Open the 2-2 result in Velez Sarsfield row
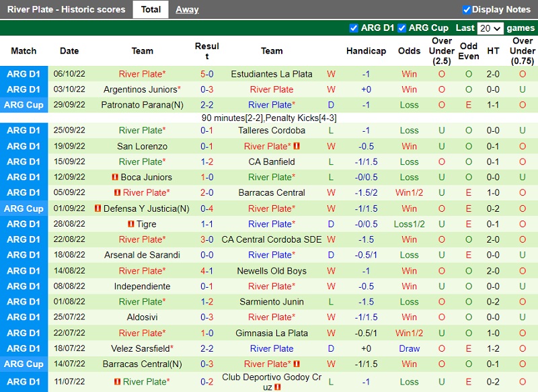Viewport: 538px width, 392px height. tap(207, 348)
